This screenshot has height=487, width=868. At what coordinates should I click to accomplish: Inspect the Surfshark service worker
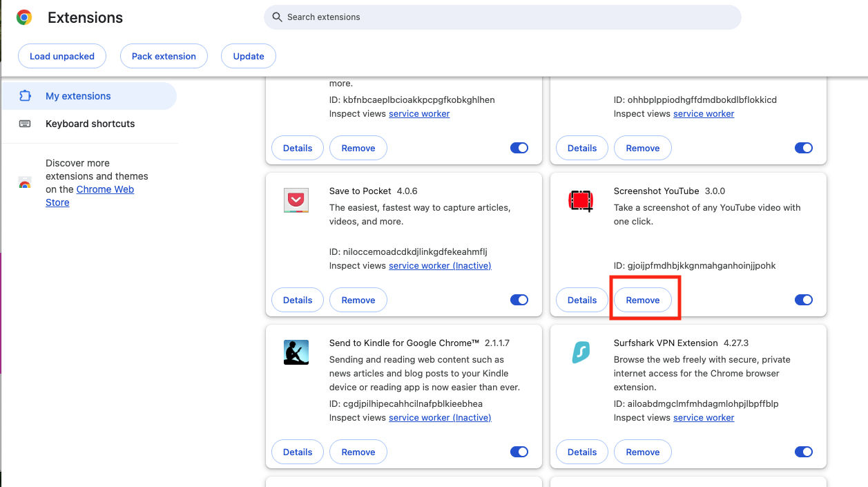pos(704,417)
